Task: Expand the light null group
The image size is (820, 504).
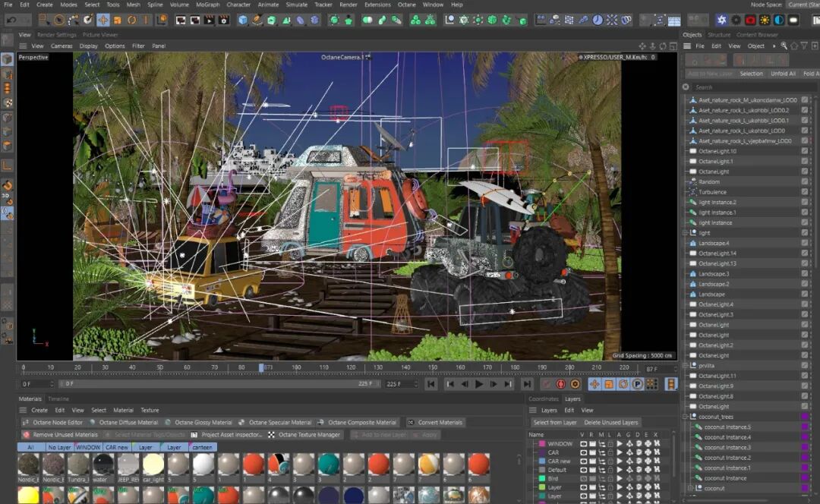Action: tap(685, 233)
